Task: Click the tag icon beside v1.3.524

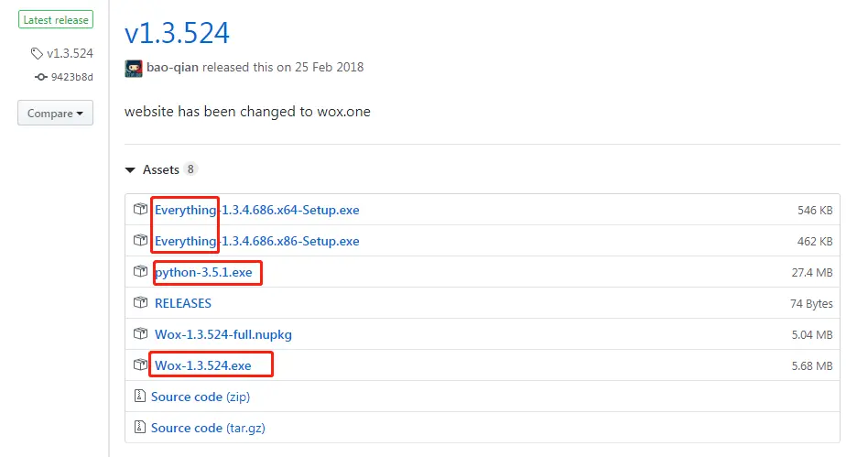Action: [37, 54]
